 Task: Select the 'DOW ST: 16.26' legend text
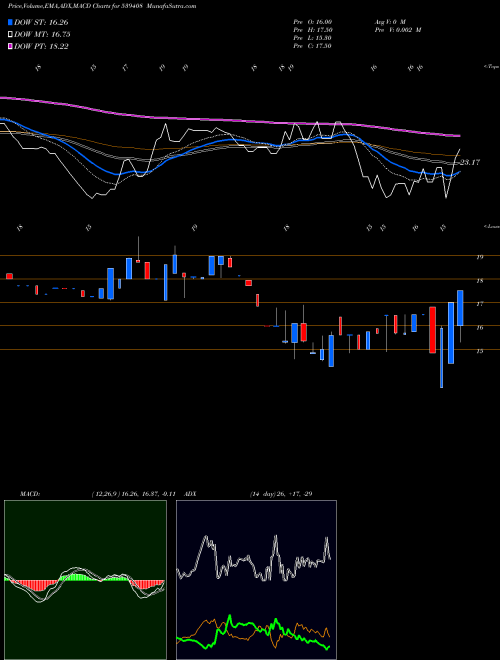41,22
